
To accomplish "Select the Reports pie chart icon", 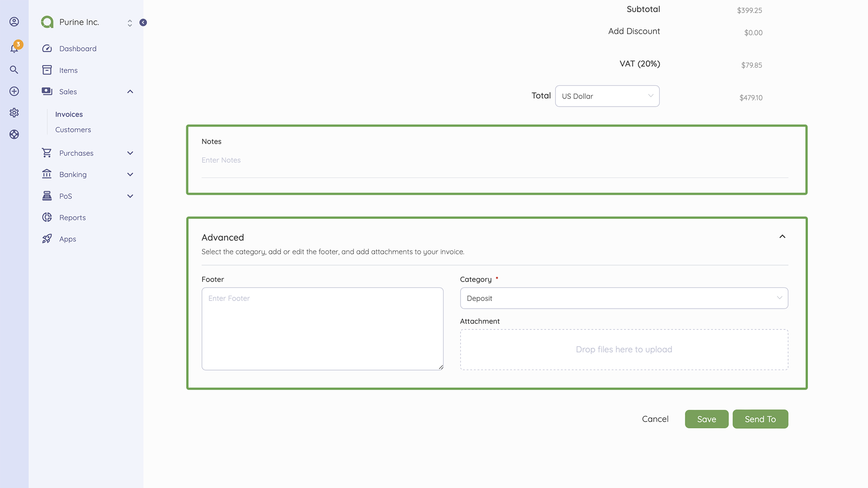I will tap(47, 217).
